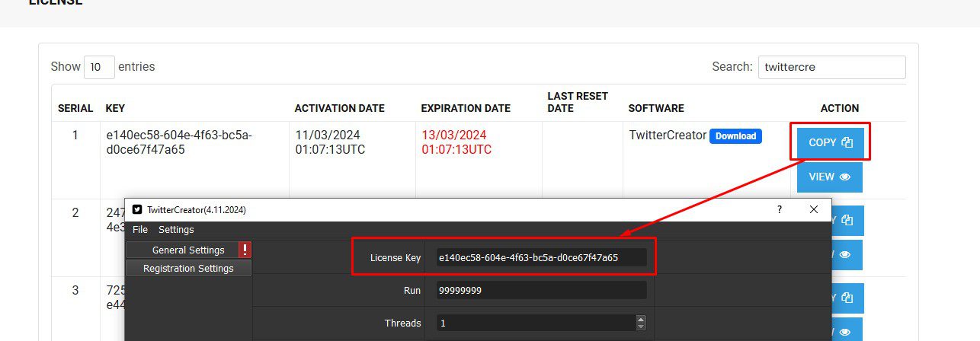Click the red warning icon beside General Settings

coord(245,250)
